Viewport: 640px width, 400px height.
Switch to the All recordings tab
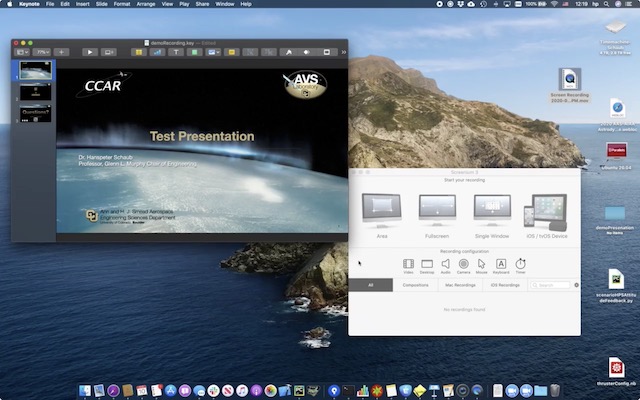click(x=371, y=285)
